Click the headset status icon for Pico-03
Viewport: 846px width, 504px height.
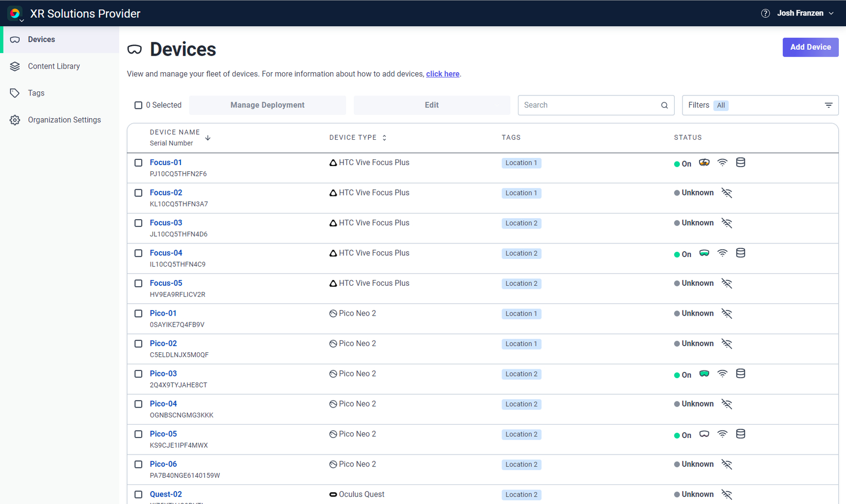[x=704, y=373]
